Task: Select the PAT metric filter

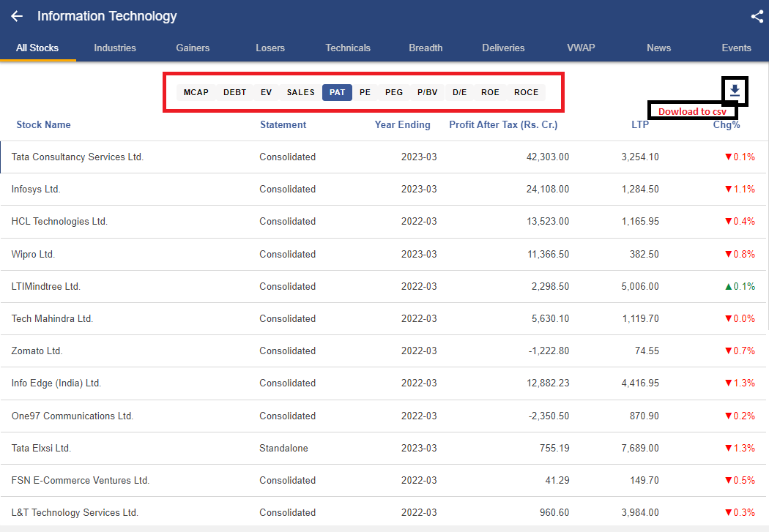Action: (x=337, y=92)
